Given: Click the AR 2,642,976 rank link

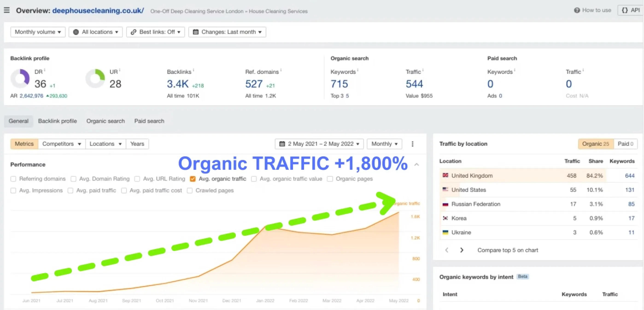Looking at the screenshot, I should point(31,96).
